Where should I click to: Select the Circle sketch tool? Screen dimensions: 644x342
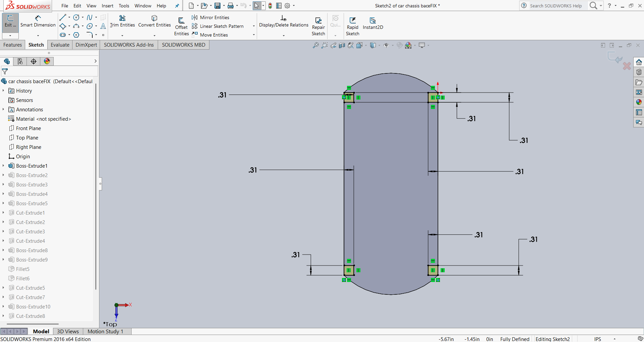click(x=77, y=17)
